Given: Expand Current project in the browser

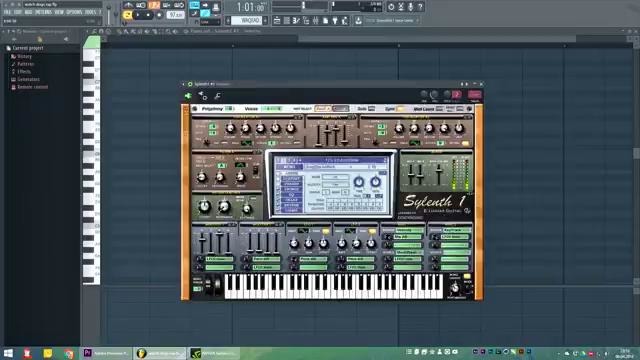Looking at the screenshot, I should pos(27,48).
